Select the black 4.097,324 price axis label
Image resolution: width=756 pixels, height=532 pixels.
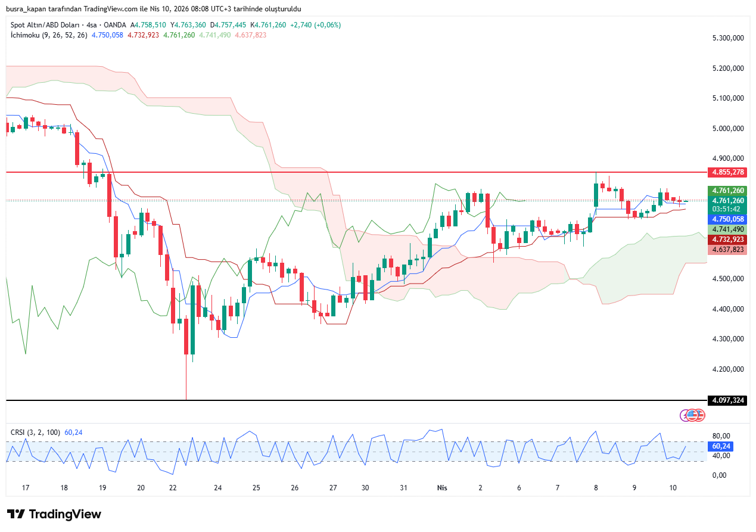(x=726, y=400)
